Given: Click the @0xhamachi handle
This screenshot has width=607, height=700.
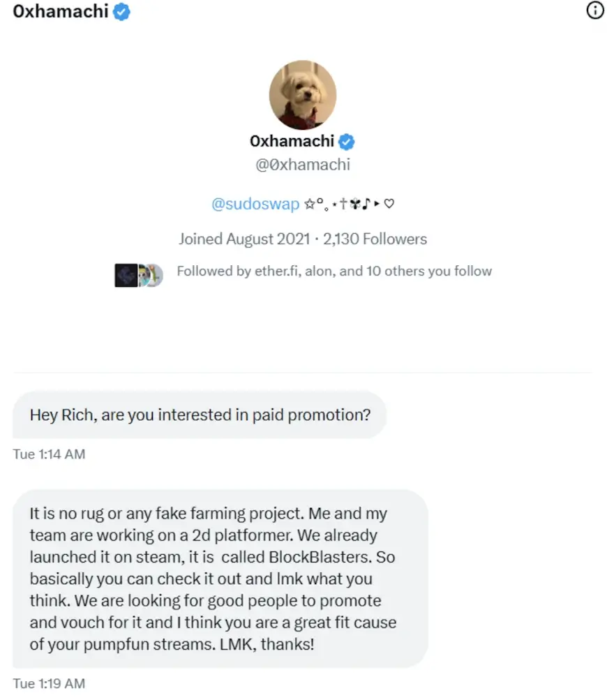Looking at the screenshot, I should pyautogui.click(x=303, y=165).
